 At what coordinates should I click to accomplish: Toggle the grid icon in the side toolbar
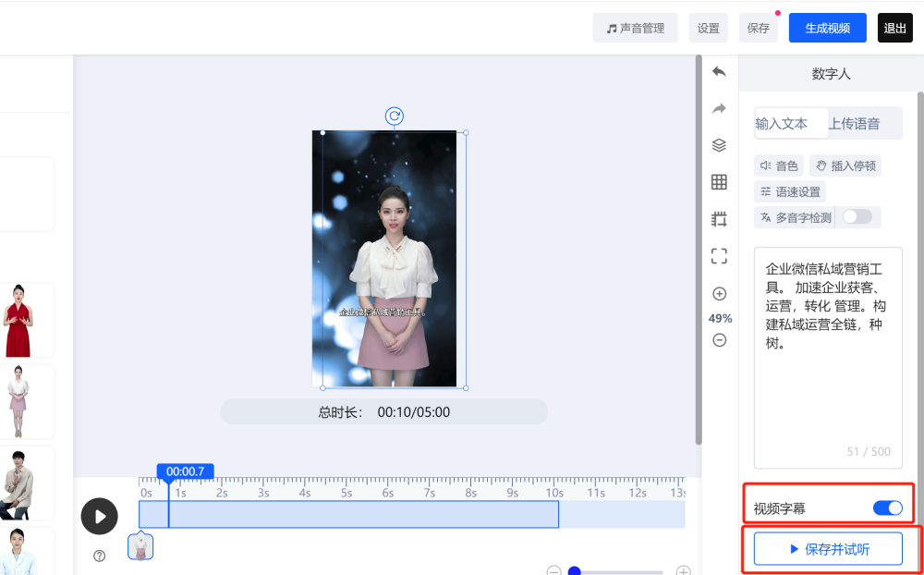point(719,182)
